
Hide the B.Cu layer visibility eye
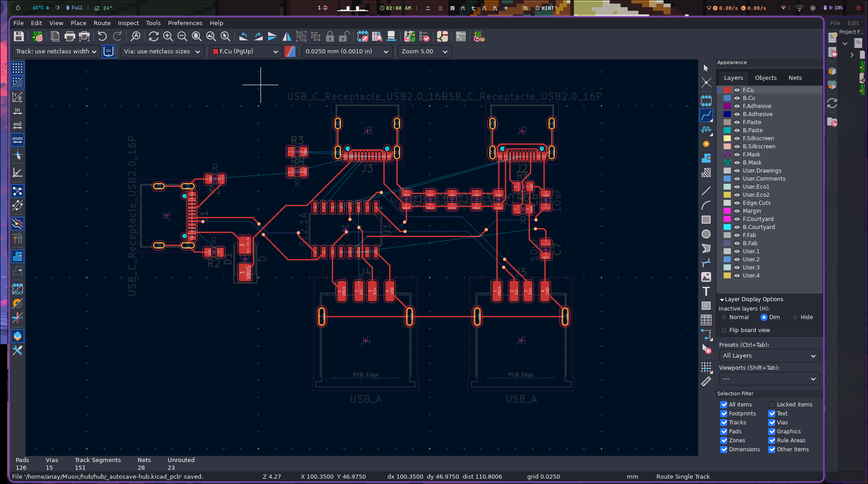pos(737,98)
